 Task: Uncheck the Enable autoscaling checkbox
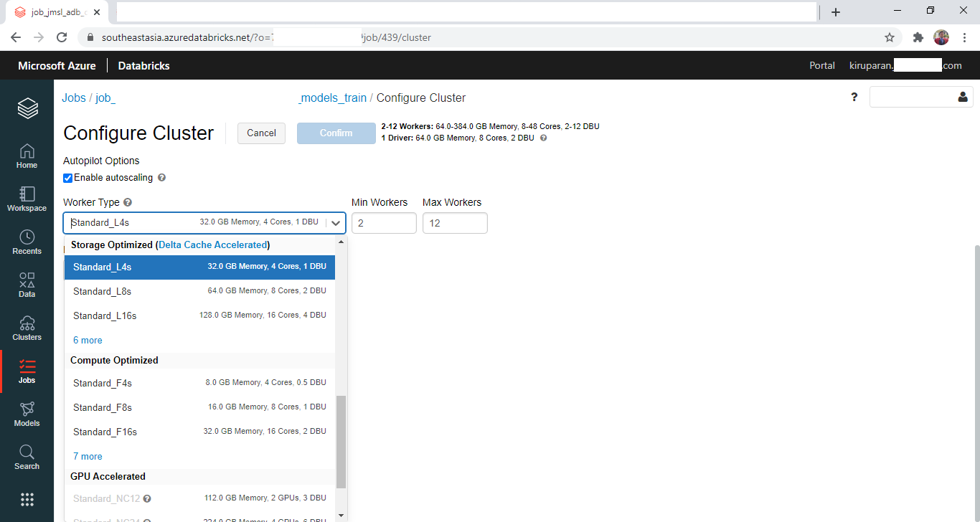[67, 178]
